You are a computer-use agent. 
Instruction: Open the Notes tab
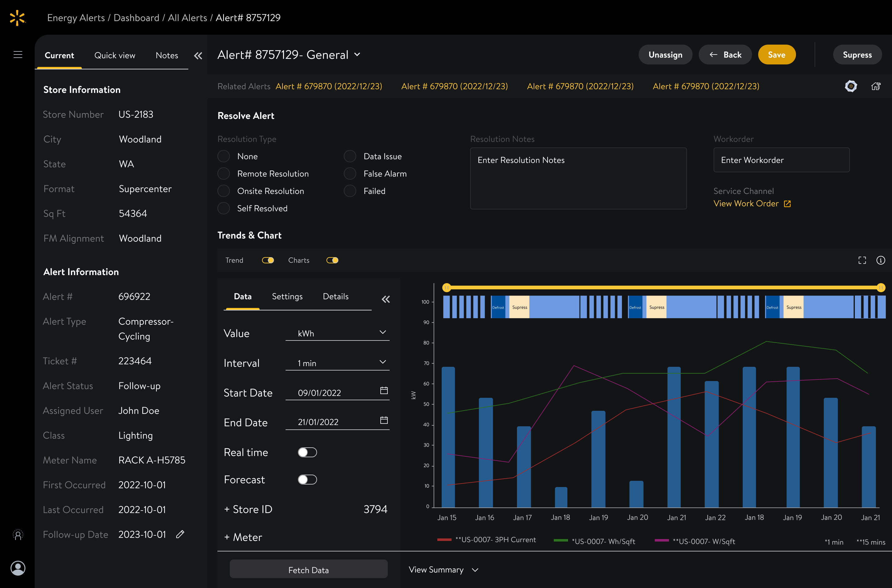pos(167,55)
